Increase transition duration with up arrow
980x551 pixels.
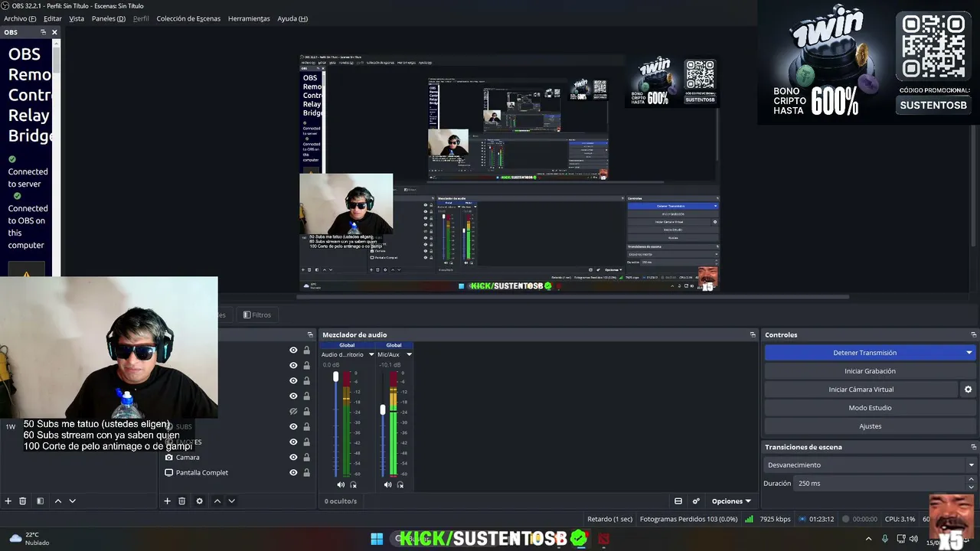[972, 480]
